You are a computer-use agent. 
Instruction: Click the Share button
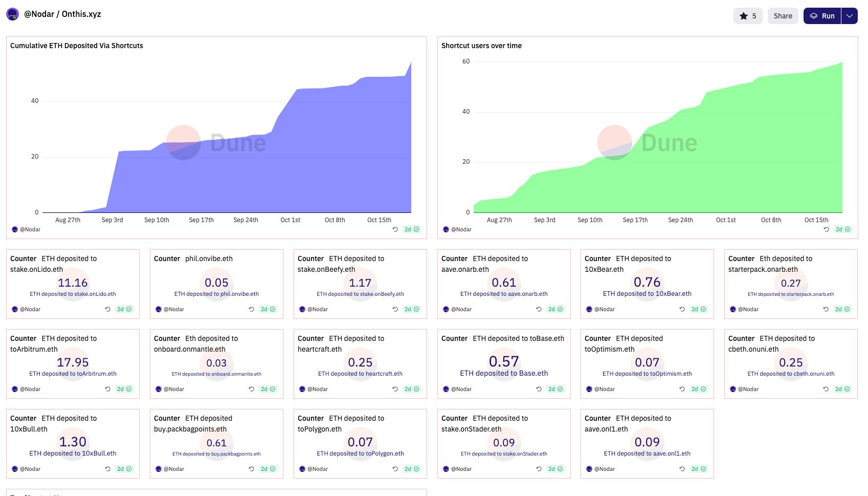pyautogui.click(x=783, y=16)
